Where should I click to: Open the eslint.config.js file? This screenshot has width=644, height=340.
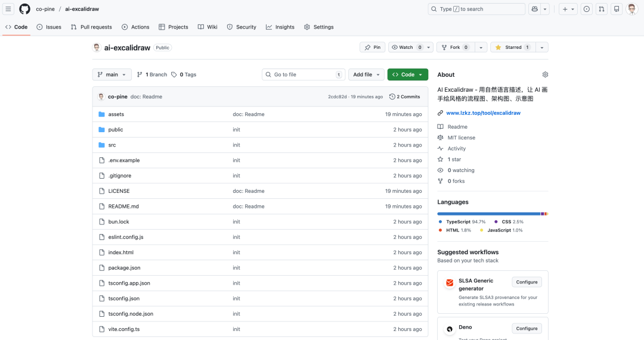tap(126, 237)
